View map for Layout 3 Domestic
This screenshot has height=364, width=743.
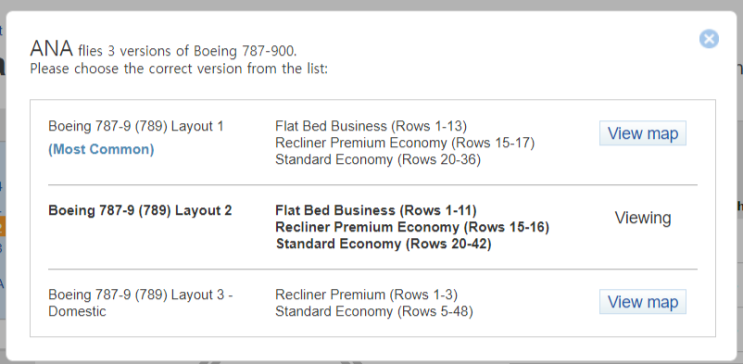point(643,302)
